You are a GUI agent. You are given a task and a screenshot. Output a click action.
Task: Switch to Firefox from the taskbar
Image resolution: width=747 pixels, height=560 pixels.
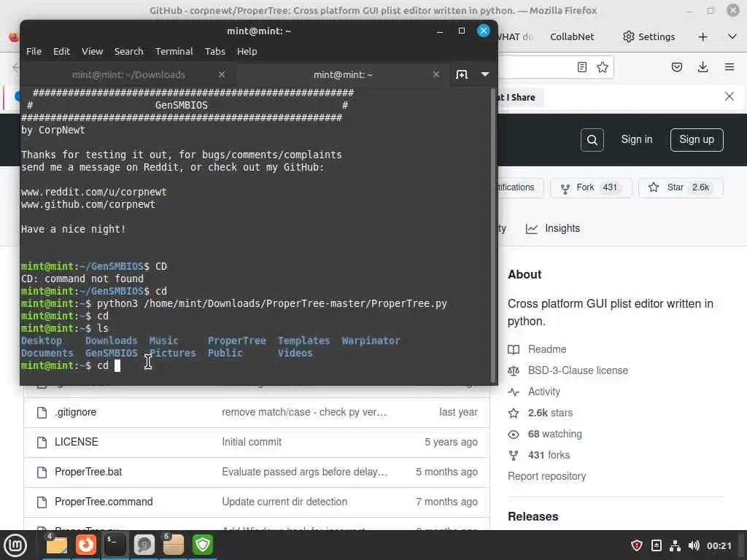coord(86,545)
